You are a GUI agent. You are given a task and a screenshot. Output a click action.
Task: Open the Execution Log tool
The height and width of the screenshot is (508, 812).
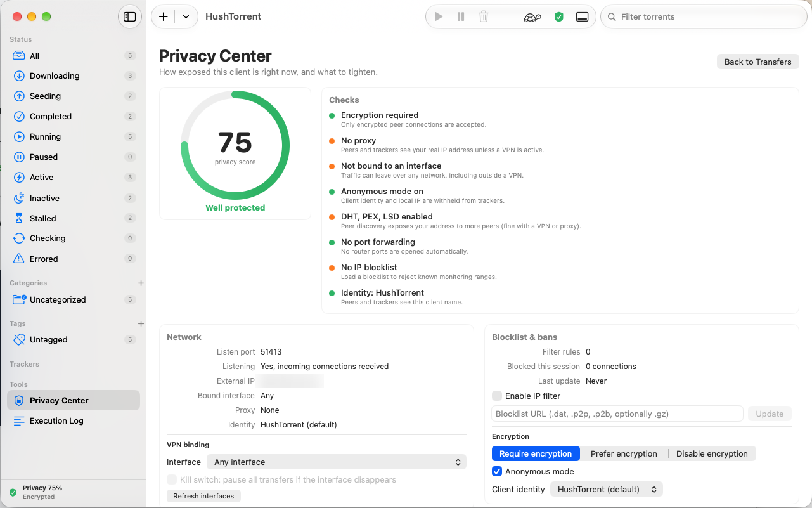click(74, 420)
